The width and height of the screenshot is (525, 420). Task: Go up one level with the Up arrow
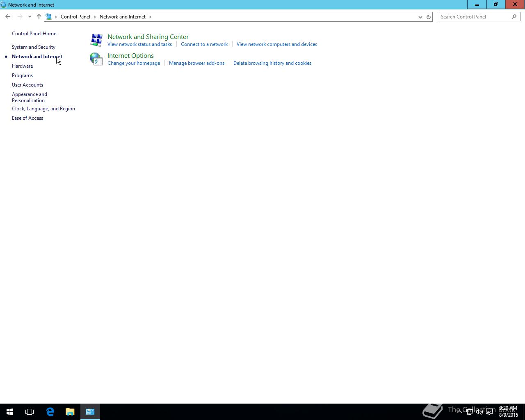point(39,17)
